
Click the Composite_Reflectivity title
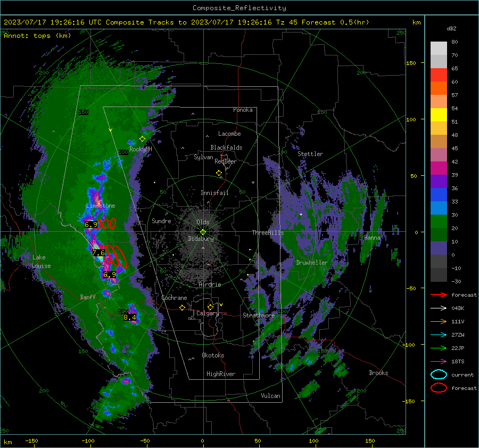[x=239, y=8]
